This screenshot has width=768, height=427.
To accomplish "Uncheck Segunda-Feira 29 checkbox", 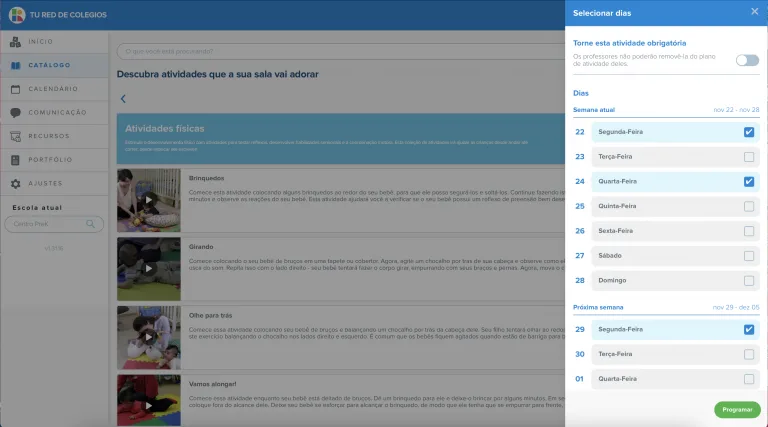I will pos(749,330).
